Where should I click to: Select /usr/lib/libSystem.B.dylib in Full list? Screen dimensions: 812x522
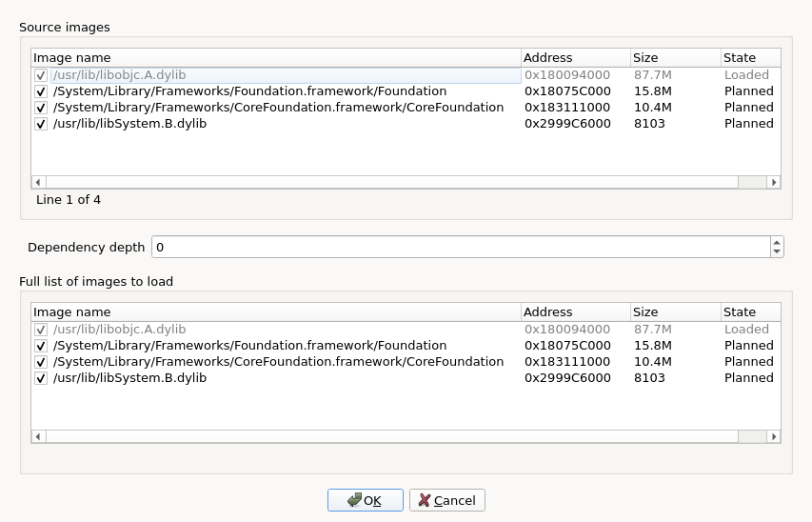coord(129,378)
